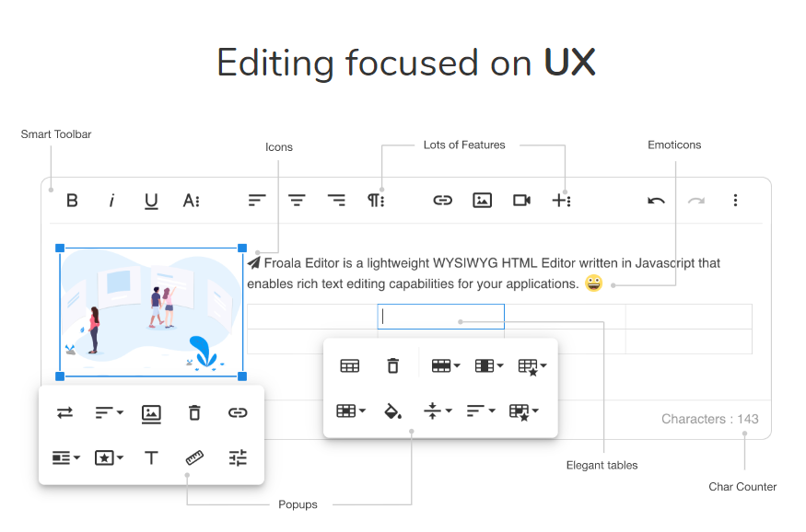The height and width of the screenshot is (532, 806).
Task: Open image style star dropdown
Action: [x=109, y=457]
